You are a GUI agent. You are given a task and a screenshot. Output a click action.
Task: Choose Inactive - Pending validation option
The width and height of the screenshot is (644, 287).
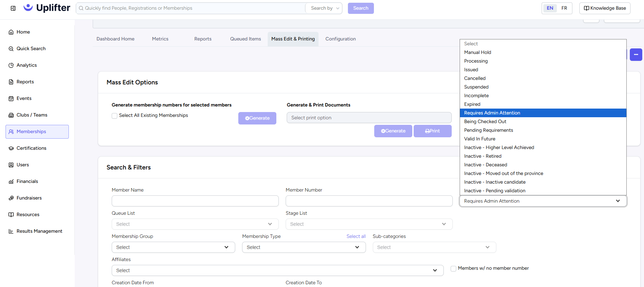coord(543,191)
